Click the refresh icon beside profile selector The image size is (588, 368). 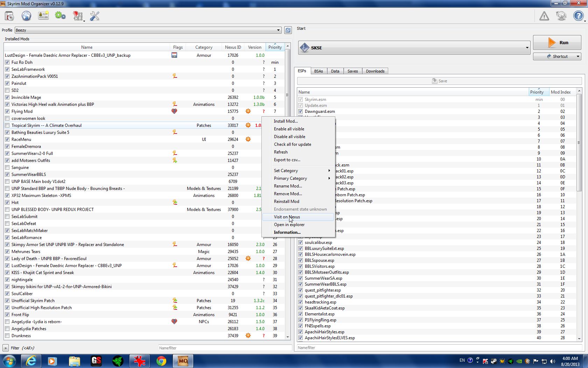coord(288,30)
